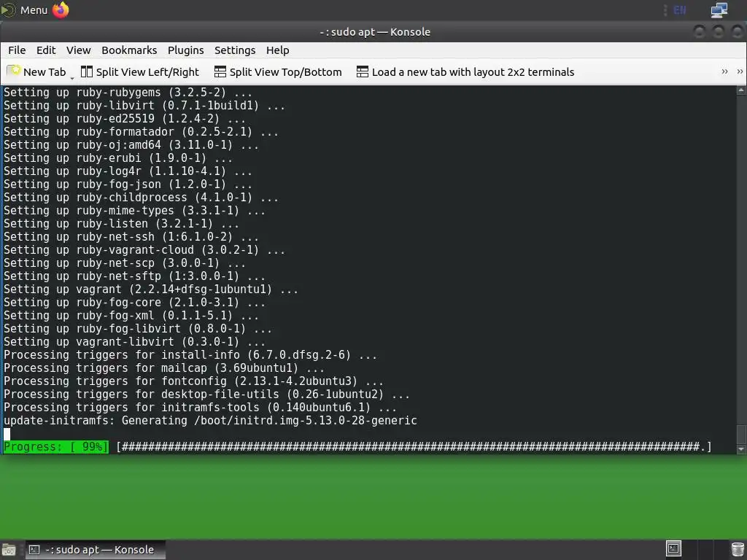This screenshot has width=747, height=560.
Task: Click the 'Setting up ruby-rubygems' line
Action: pyautogui.click(x=128, y=93)
